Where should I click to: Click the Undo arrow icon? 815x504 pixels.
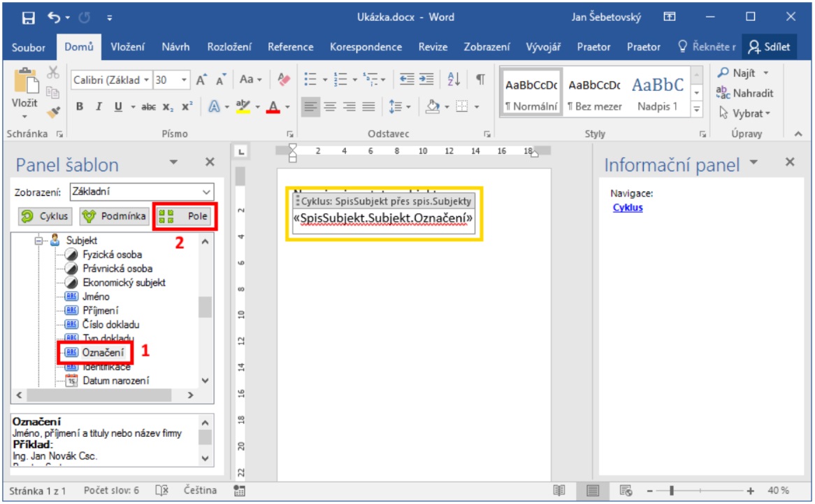click(55, 17)
